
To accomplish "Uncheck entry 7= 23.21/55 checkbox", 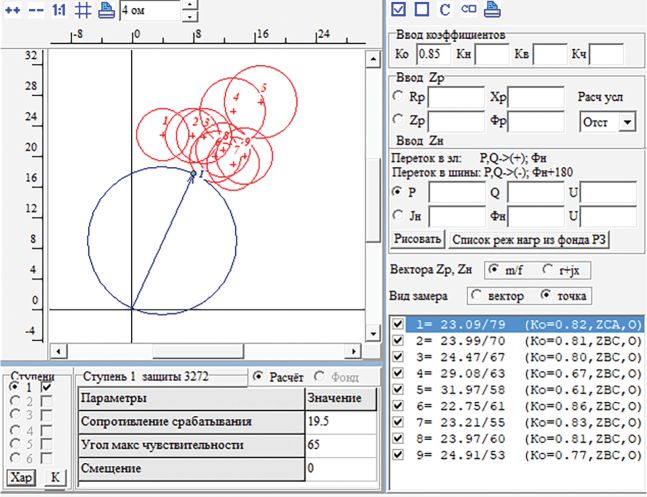I will click(398, 421).
